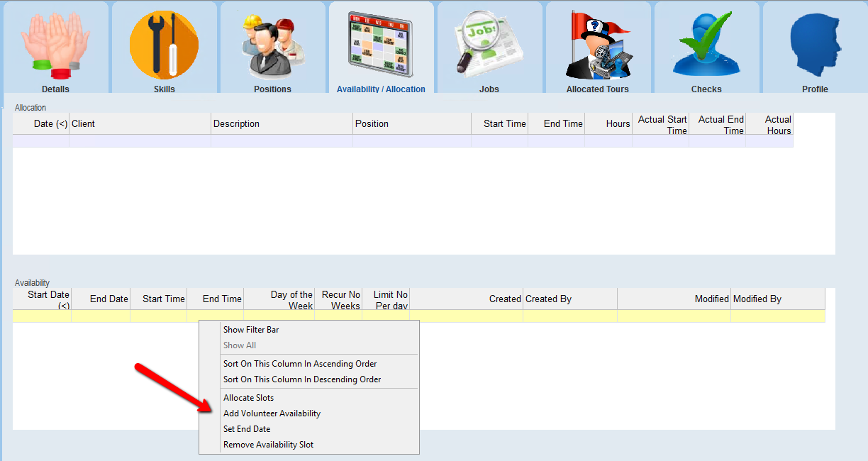Choose Sort On This Column In Descending Order
This screenshot has height=461, width=868.
point(302,379)
